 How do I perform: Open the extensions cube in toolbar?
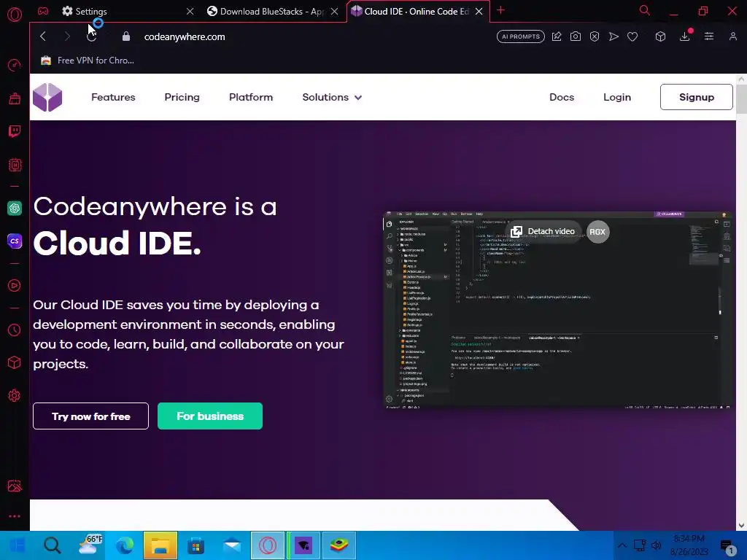660,36
